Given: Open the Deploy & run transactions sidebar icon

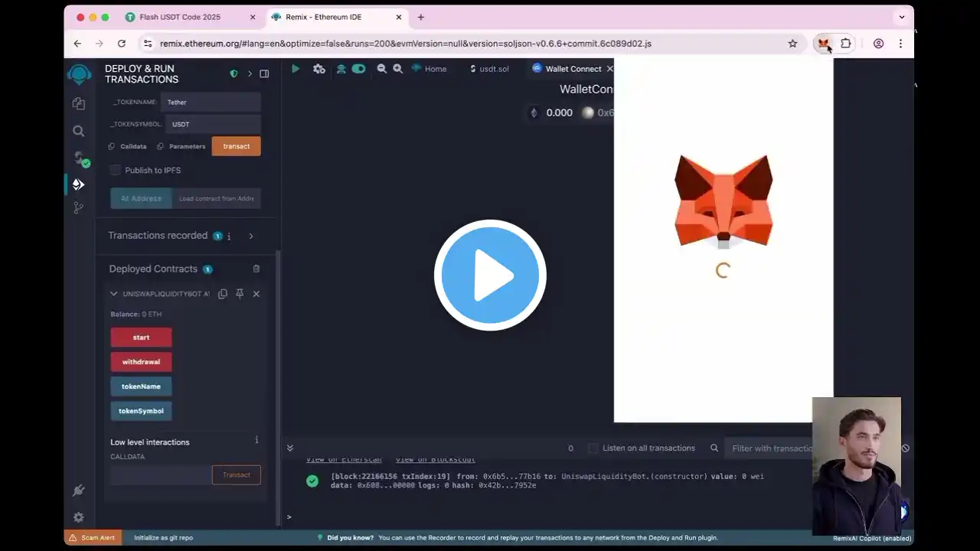Looking at the screenshot, I should [x=79, y=184].
